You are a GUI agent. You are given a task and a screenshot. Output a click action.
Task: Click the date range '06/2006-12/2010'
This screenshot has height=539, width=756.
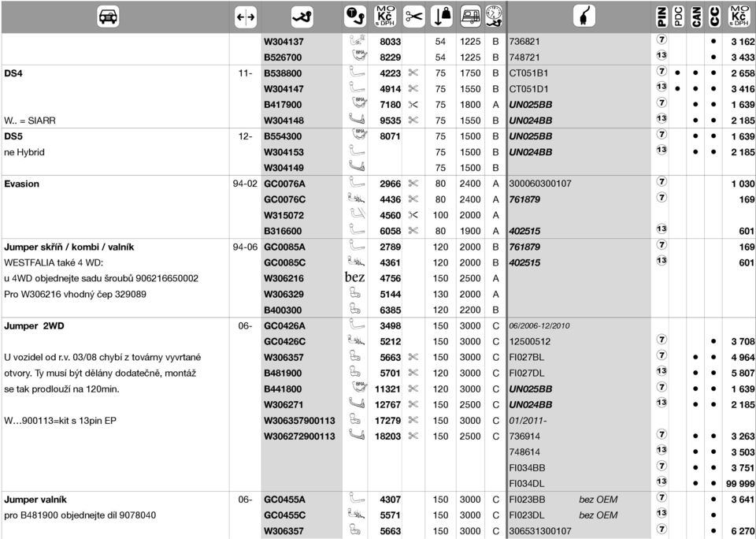(x=539, y=326)
